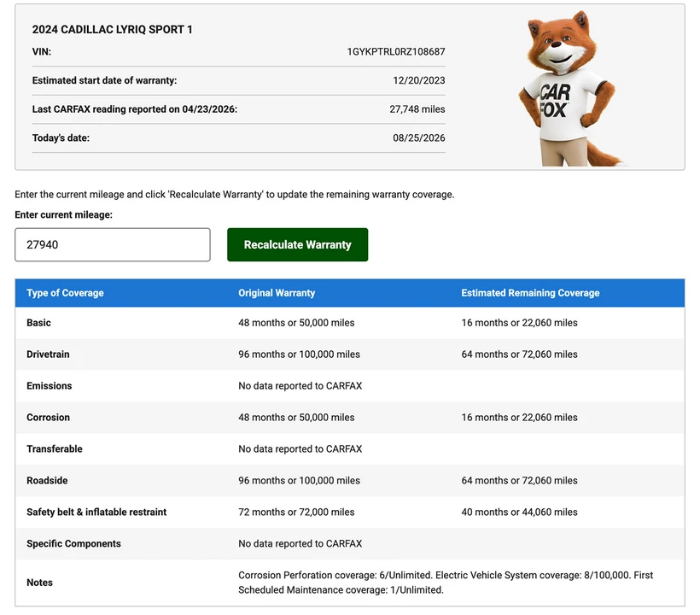Click the Estimated start date of warranty label

(104, 80)
